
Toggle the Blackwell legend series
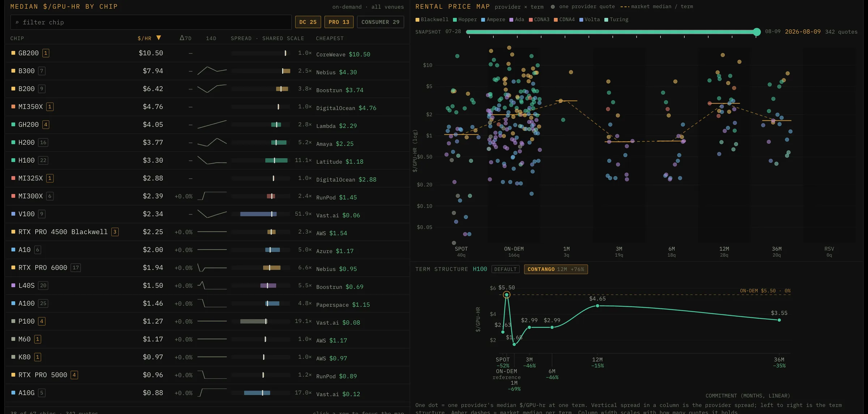(432, 20)
